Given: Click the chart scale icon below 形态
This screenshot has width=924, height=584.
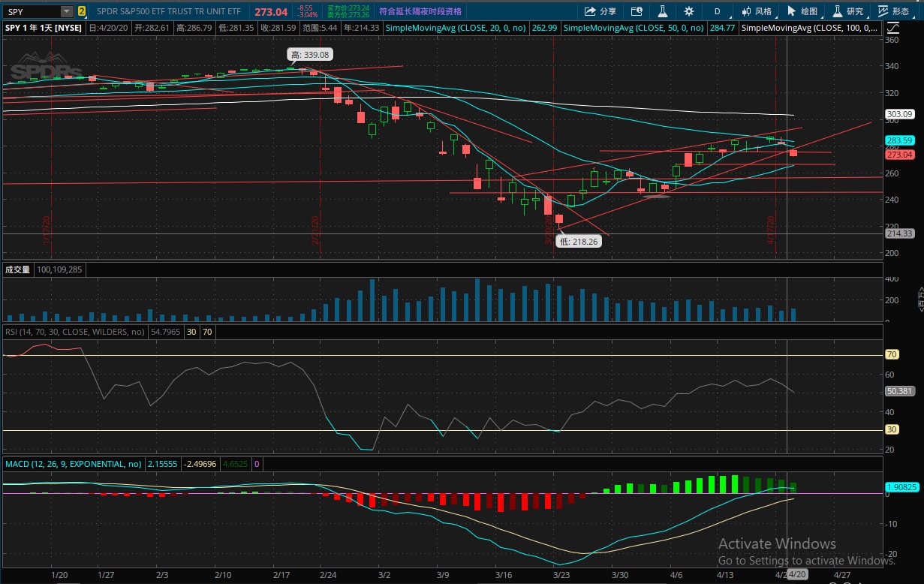Looking at the screenshot, I should 892,27.
